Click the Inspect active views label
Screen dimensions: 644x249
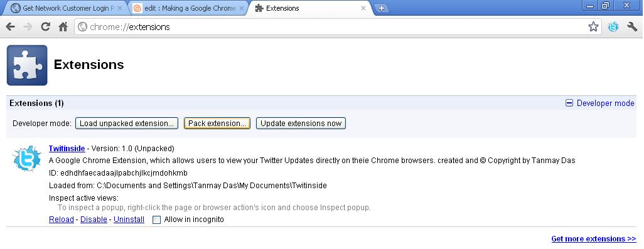(83, 198)
